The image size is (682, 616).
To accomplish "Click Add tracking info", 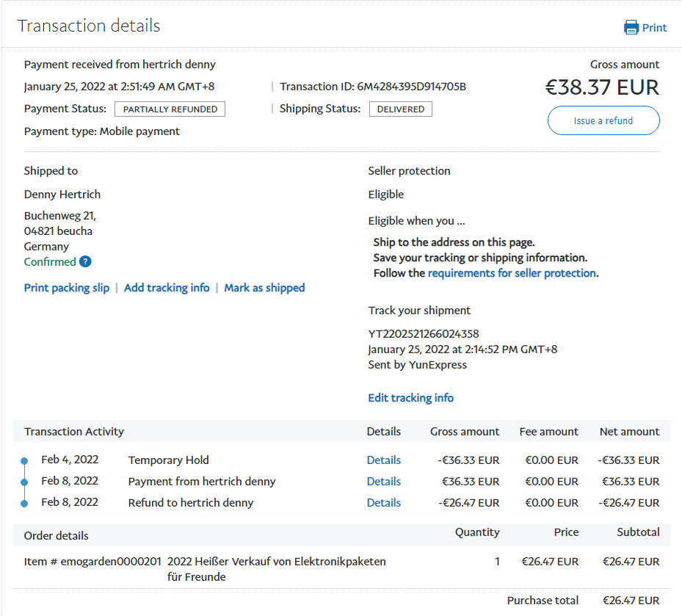I will coord(167,288).
